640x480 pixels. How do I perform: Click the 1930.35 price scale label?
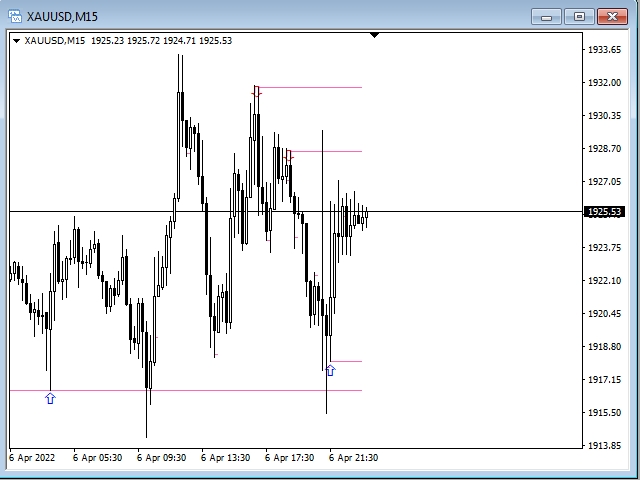pyautogui.click(x=604, y=116)
